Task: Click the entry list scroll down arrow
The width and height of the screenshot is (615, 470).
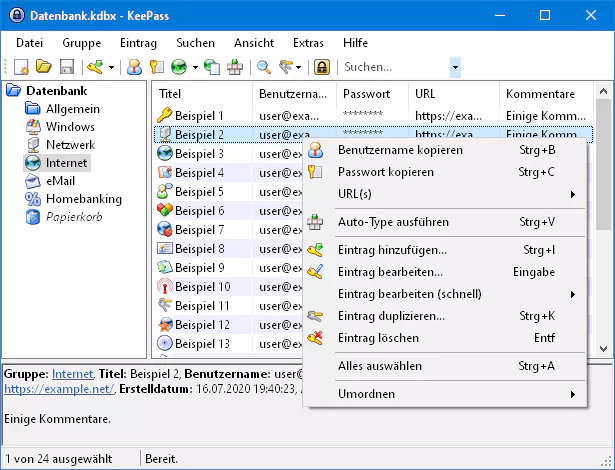Action: click(x=603, y=347)
